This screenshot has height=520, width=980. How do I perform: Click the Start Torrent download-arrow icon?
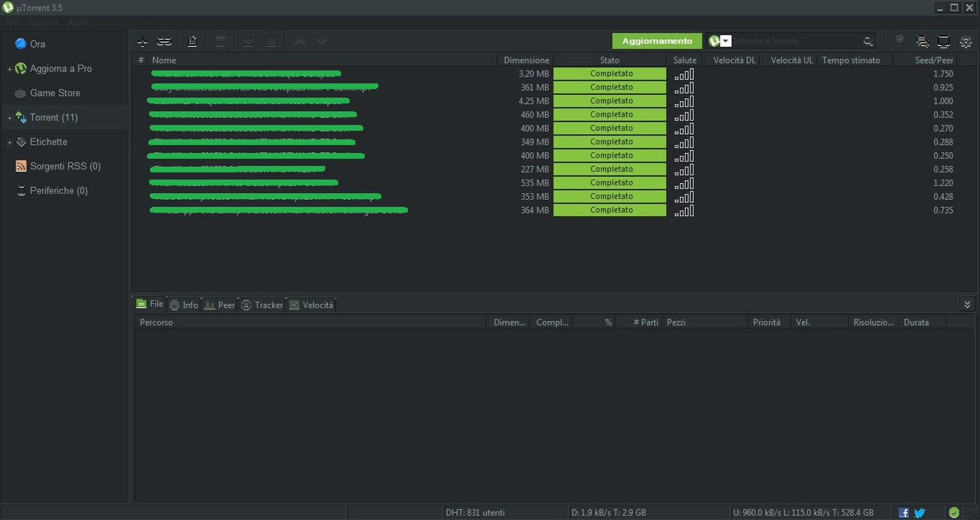pyautogui.click(x=248, y=41)
